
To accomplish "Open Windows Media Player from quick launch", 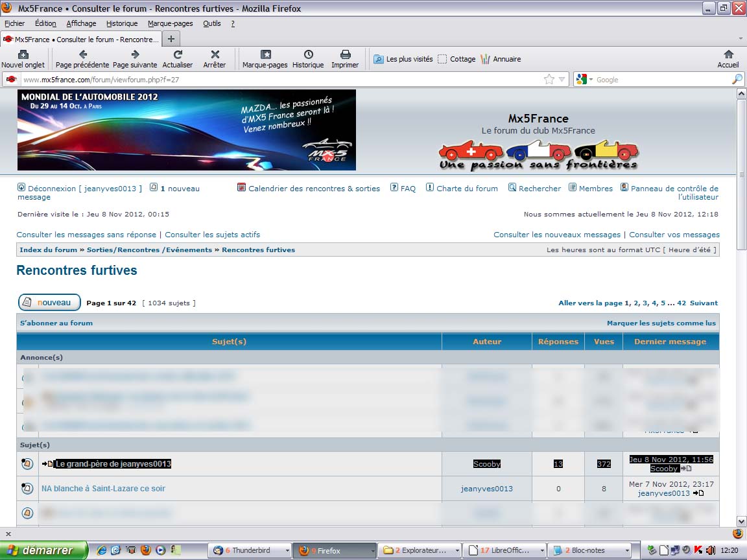I will pyautogui.click(x=161, y=550).
